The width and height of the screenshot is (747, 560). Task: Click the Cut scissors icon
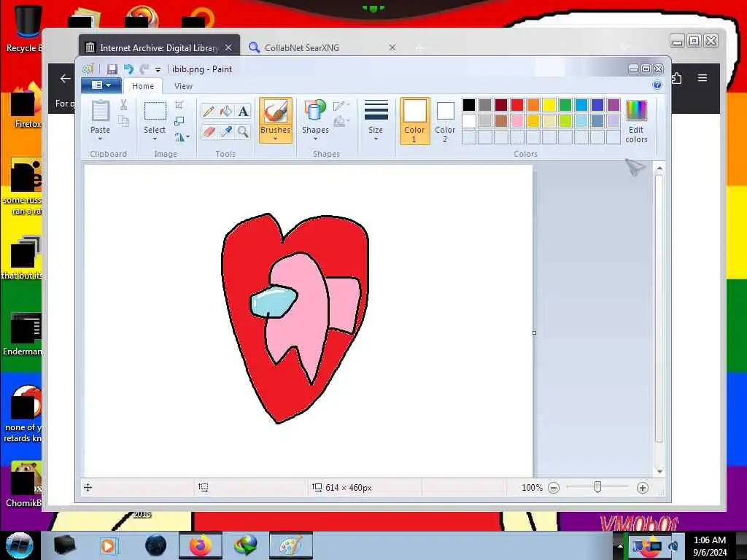point(123,105)
